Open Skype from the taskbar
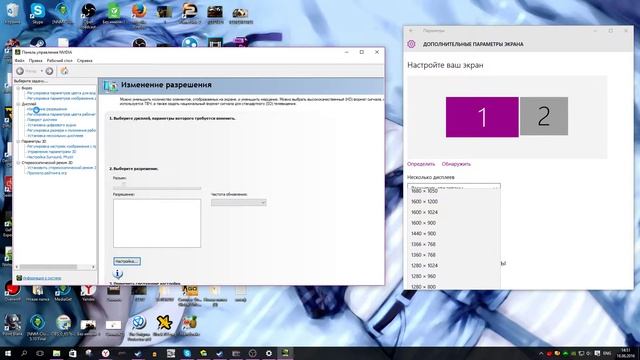 point(187,353)
